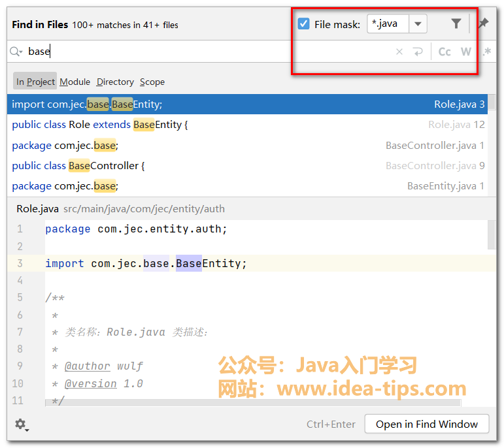Image resolution: width=504 pixels, height=448 pixels.
Task: Select the In Project scope tab
Action: (35, 82)
